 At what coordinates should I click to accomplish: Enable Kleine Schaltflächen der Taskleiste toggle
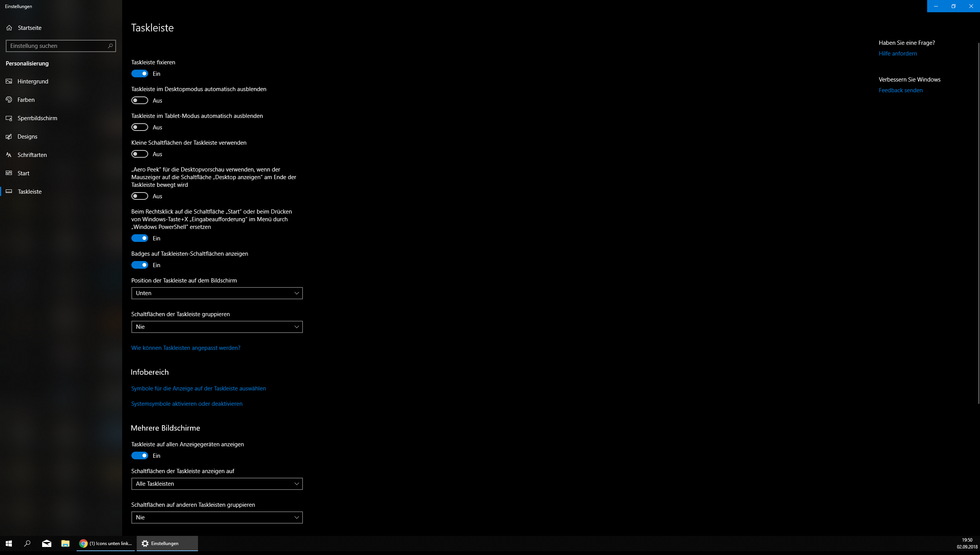[x=140, y=154]
